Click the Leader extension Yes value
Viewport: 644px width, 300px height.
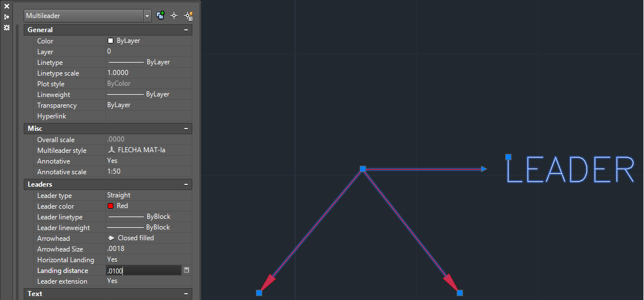(x=112, y=281)
